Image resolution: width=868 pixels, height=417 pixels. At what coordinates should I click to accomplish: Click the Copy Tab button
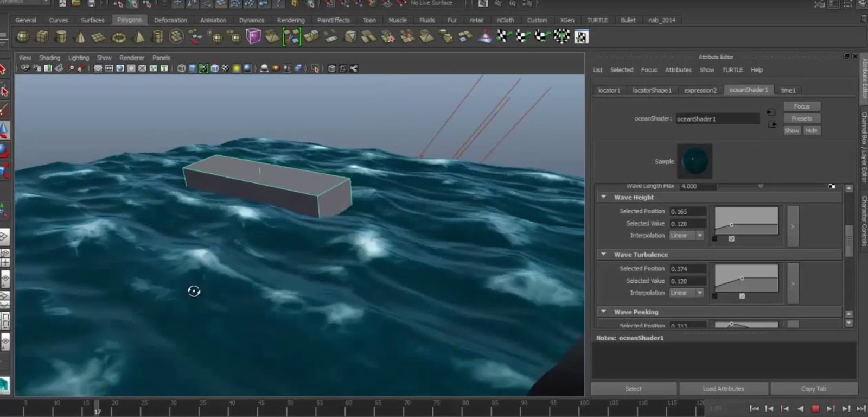814,389
